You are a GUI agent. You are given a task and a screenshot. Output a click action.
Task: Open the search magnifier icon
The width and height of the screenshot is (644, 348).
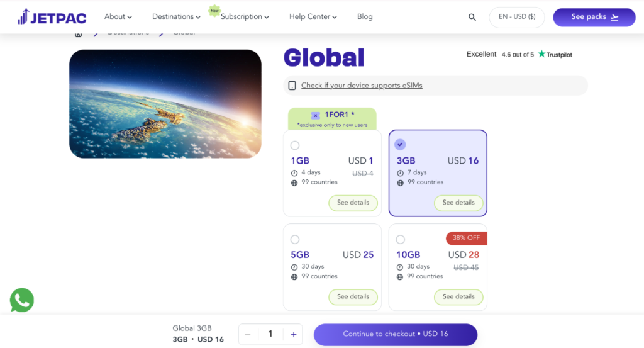(472, 18)
